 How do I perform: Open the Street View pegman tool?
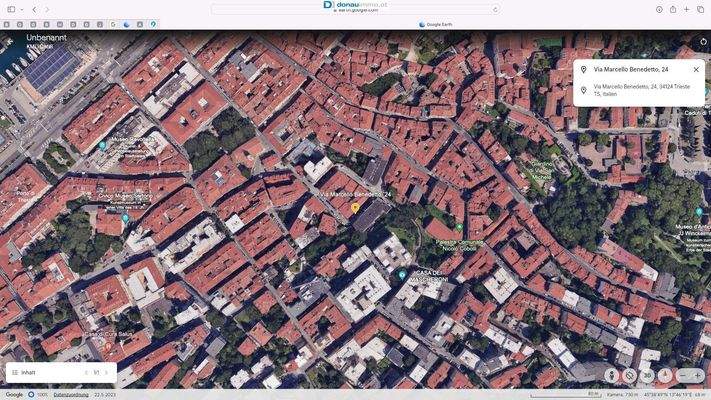pyautogui.click(x=612, y=375)
